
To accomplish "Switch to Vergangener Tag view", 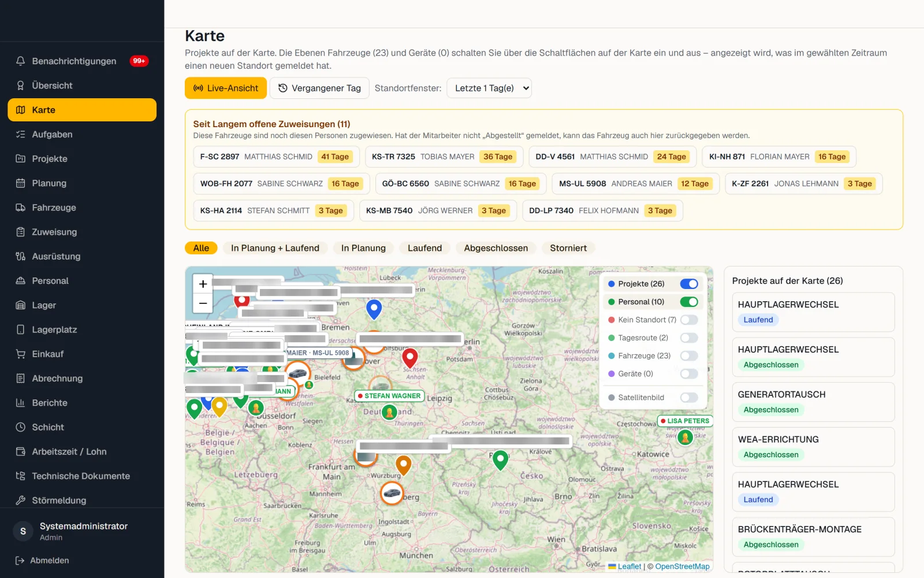I will [x=319, y=88].
